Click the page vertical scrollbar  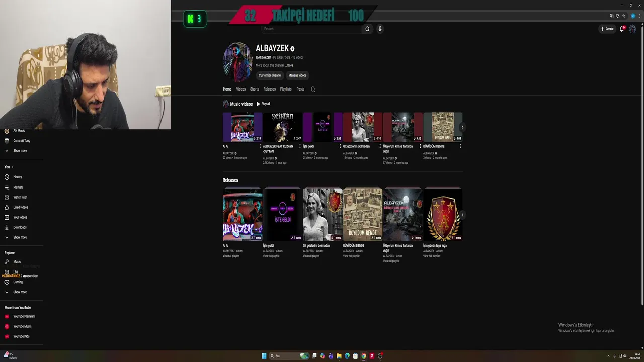[641, 166]
